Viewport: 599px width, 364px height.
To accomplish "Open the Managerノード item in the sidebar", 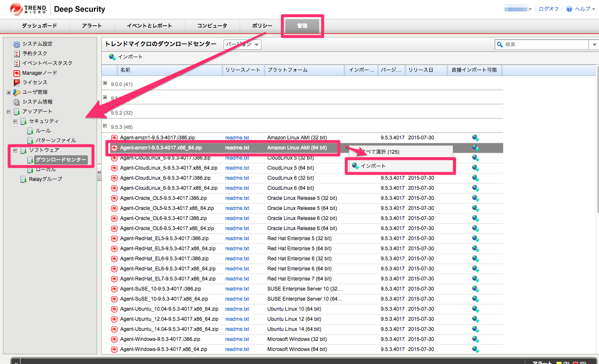I will 16,73.
